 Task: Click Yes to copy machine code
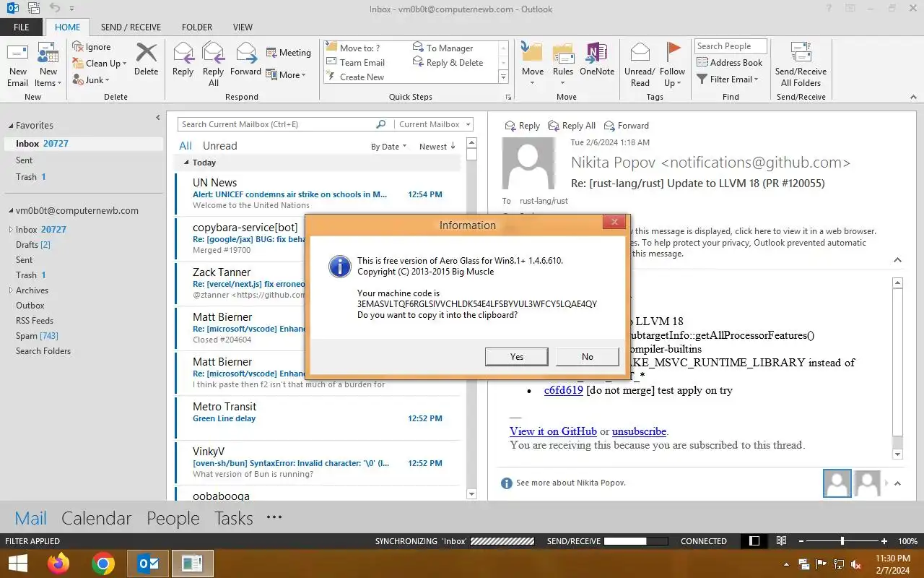517,356
